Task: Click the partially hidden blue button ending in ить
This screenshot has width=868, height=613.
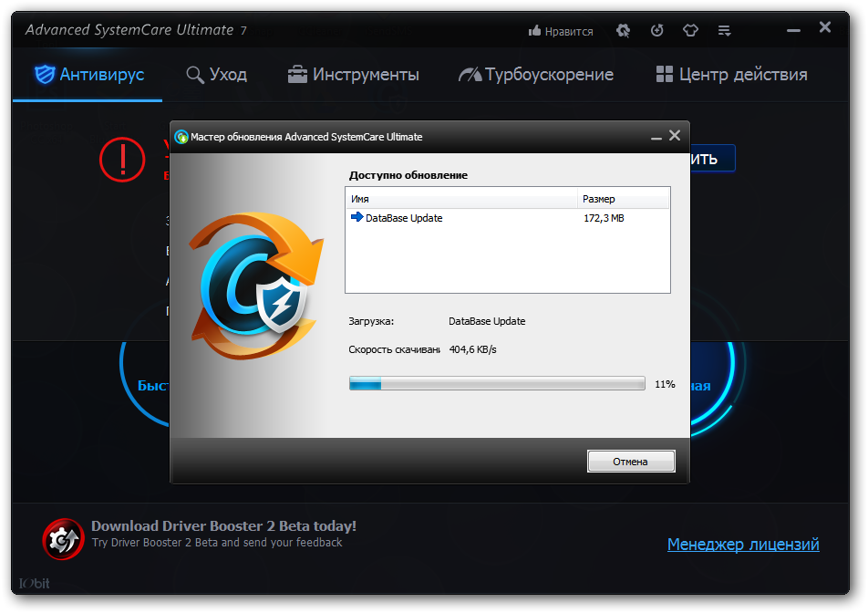Action: 712,159
